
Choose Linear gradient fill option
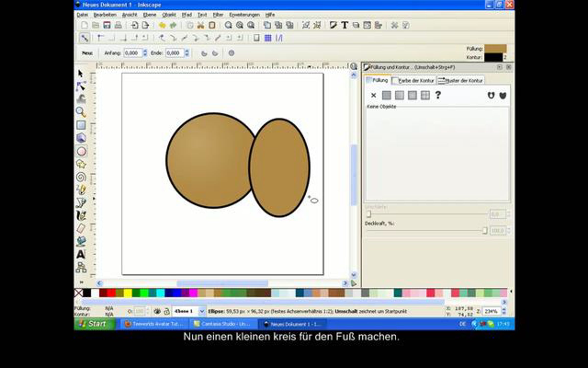tap(399, 95)
